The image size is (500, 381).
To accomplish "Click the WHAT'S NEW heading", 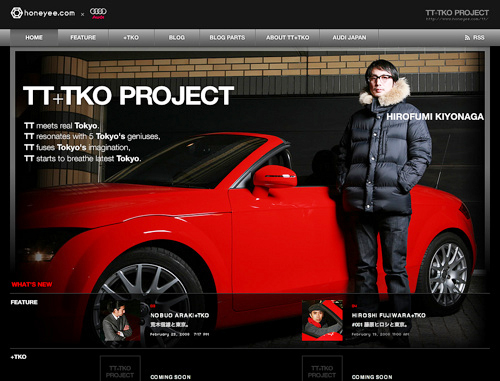I will point(32,284).
